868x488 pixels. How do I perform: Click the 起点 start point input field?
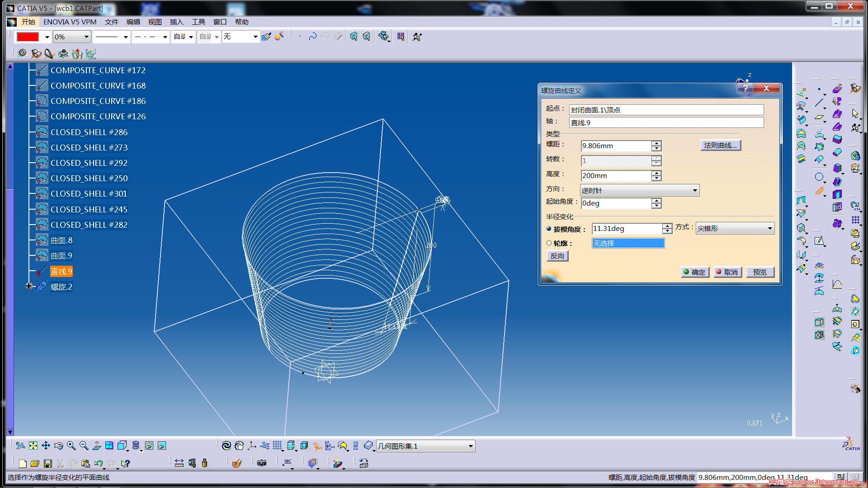666,110
